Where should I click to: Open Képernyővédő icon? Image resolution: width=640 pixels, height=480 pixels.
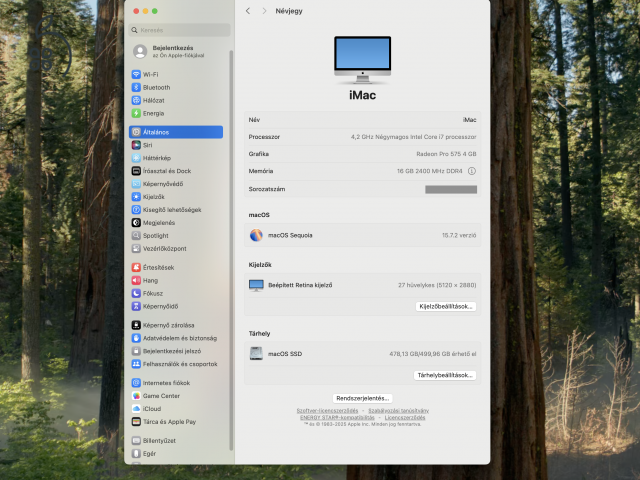[136, 184]
